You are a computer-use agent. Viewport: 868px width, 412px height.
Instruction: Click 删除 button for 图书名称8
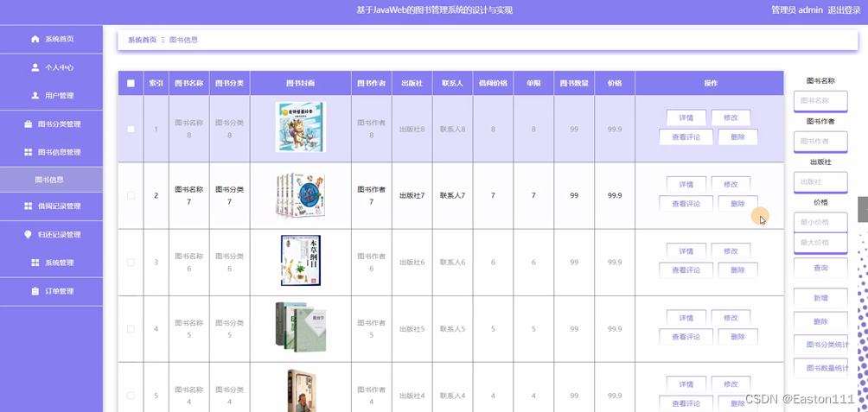click(738, 137)
